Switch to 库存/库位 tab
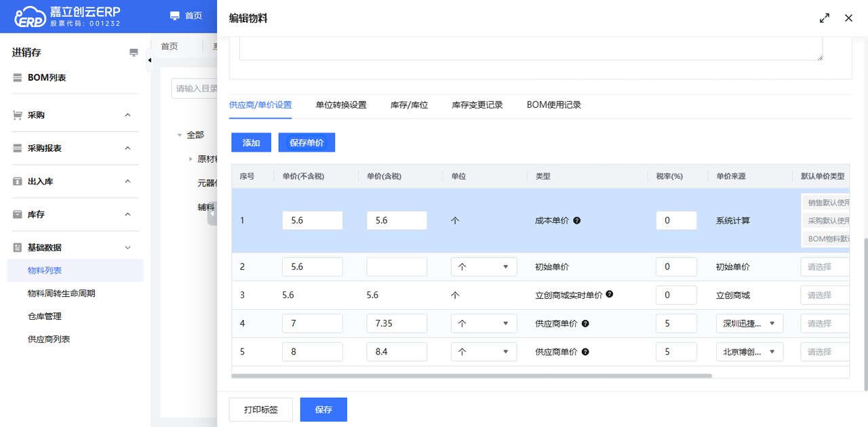 (409, 105)
